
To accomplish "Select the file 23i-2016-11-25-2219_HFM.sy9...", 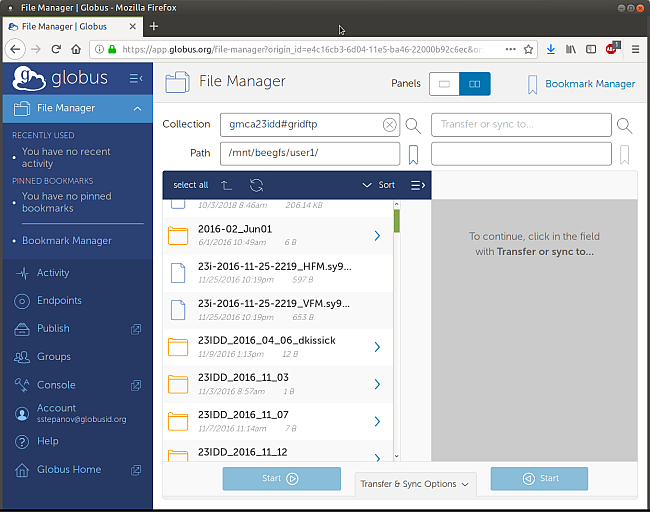I will 278,273.
